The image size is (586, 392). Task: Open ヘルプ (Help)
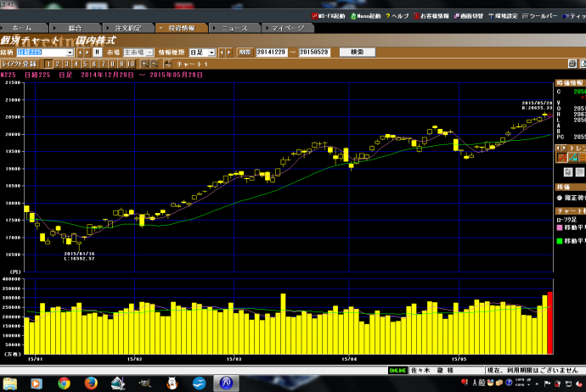pyautogui.click(x=397, y=15)
